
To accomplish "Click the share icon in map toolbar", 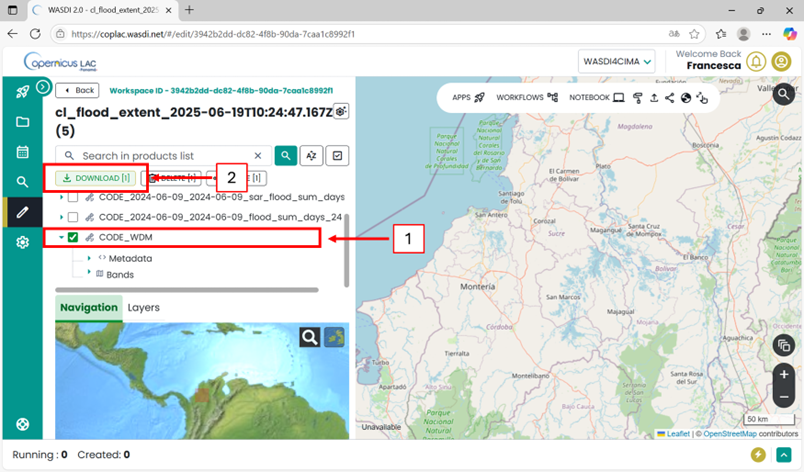I will pos(670,98).
